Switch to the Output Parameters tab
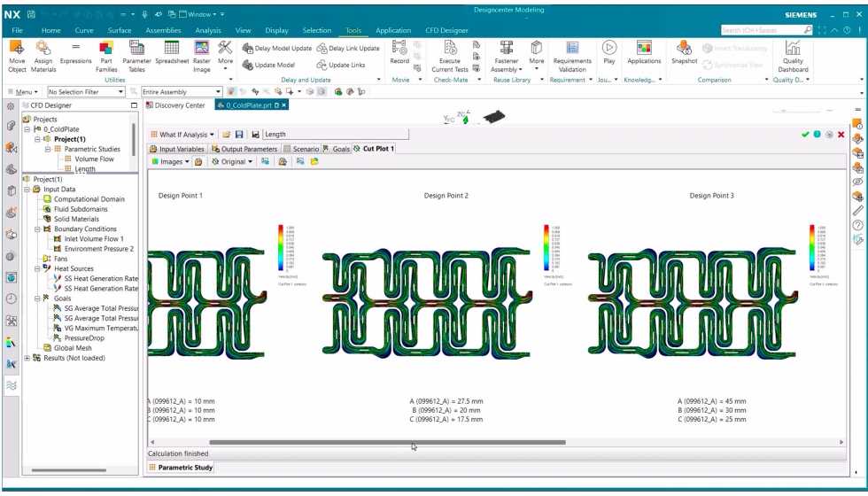The image size is (868, 496). click(244, 149)
